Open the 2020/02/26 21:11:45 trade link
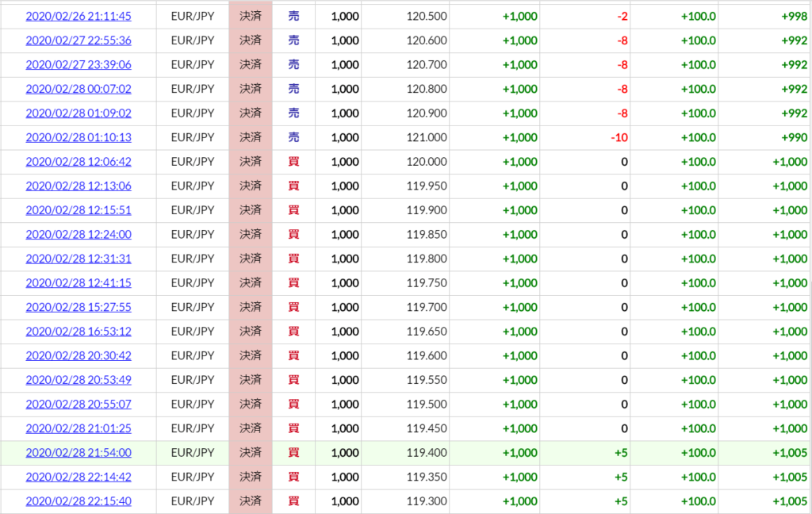This screenshot has width=812, height=514. [79, 16]
